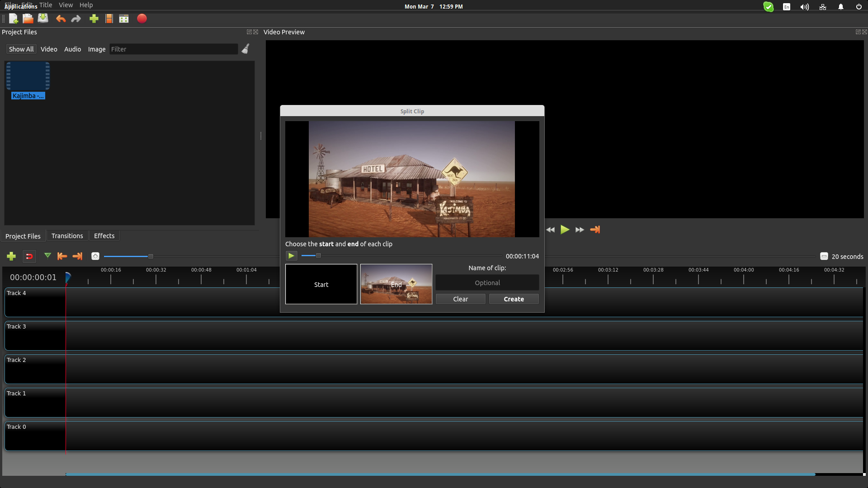
Task: Clear filter with the broom icon
Action: point(245,49)
